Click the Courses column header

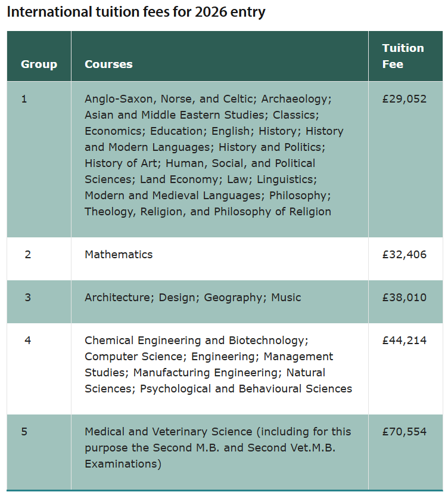click(x=108, y=64)
